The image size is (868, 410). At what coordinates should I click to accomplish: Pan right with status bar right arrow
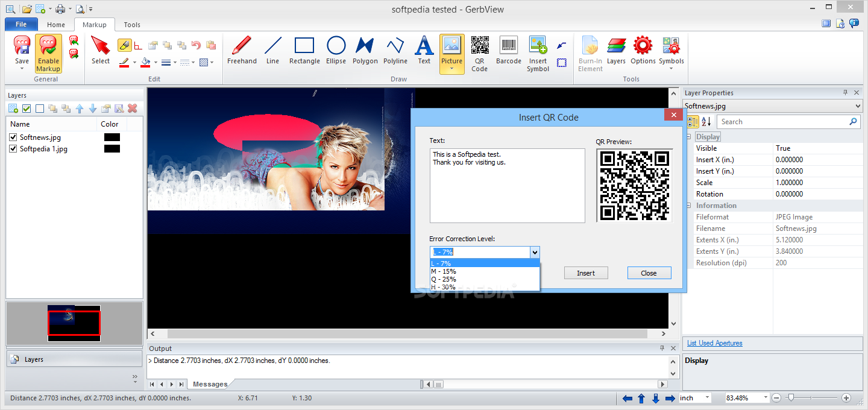(x=670, y=398)
